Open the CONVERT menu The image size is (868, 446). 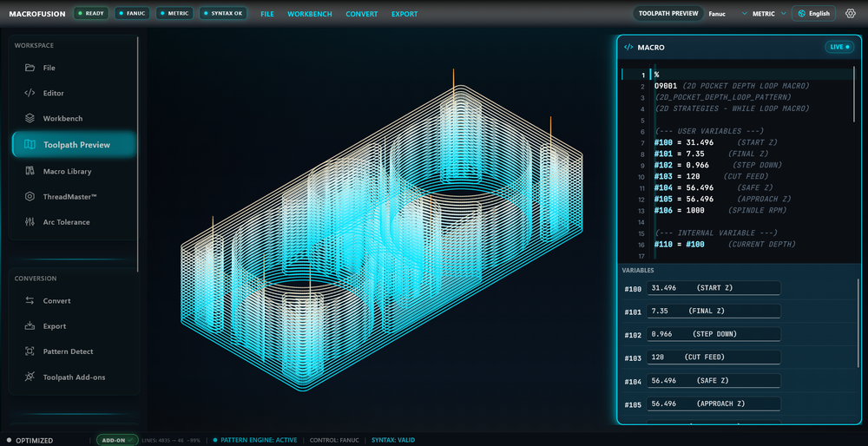pos(362,14)
